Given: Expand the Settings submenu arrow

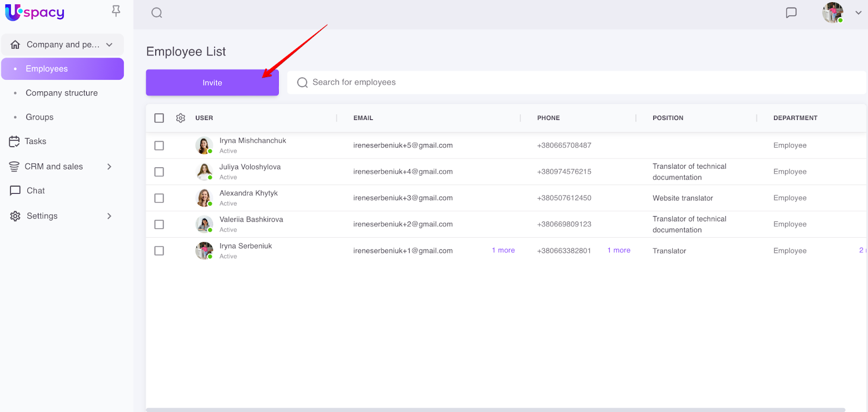Looking at the screenshot, I should [x=109, y=216].
